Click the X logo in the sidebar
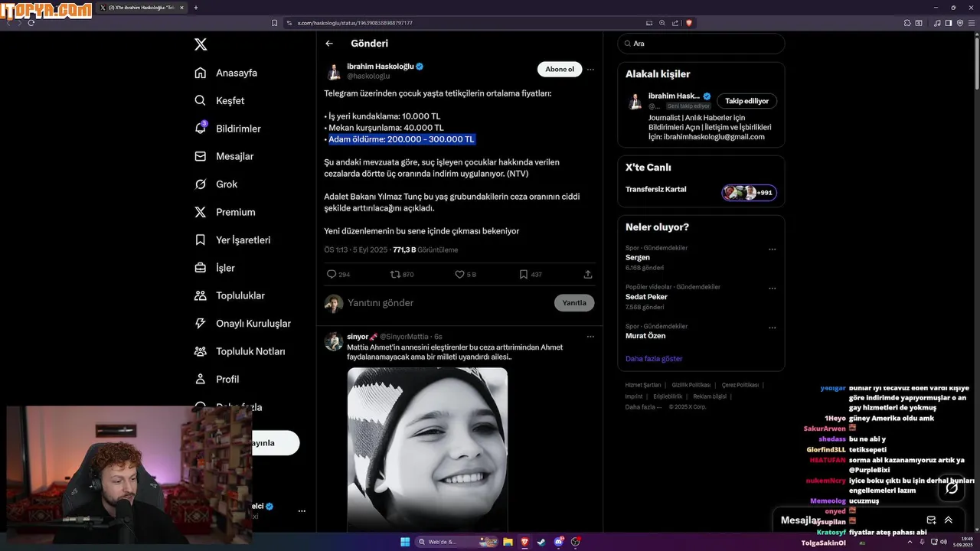 click(201, 44)
